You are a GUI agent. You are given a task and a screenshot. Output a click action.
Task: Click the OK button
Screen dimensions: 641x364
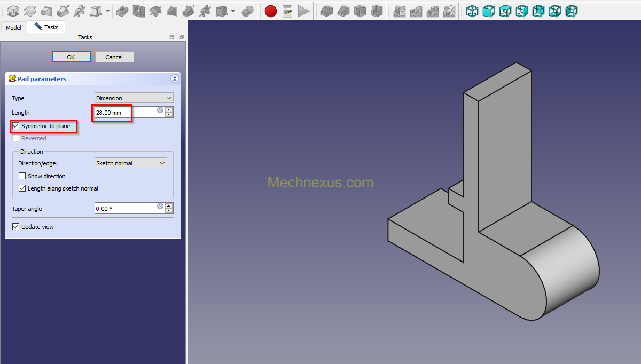click(x=71, y=57)
